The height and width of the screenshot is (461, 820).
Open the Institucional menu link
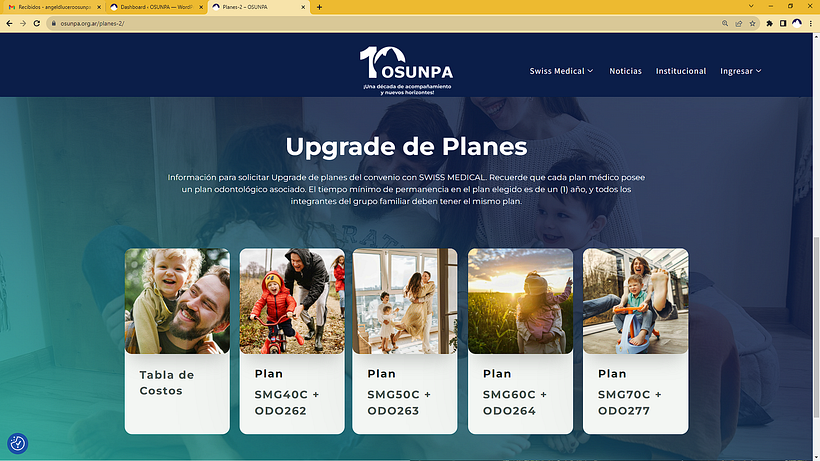(x=681, y=71)
